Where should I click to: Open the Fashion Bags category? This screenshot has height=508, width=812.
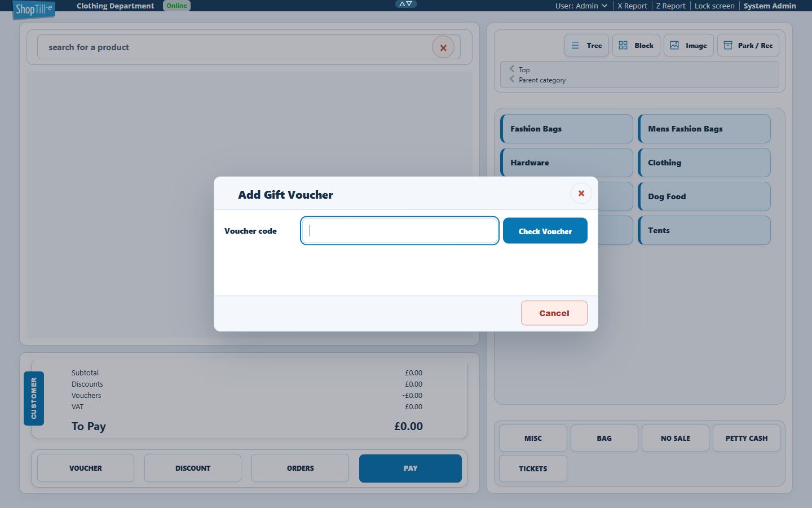[x=567, y=129]
